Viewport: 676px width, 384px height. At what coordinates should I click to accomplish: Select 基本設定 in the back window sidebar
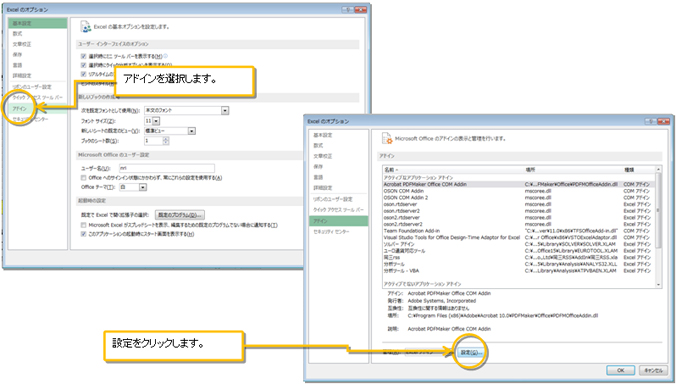click(x=38, y=23)
